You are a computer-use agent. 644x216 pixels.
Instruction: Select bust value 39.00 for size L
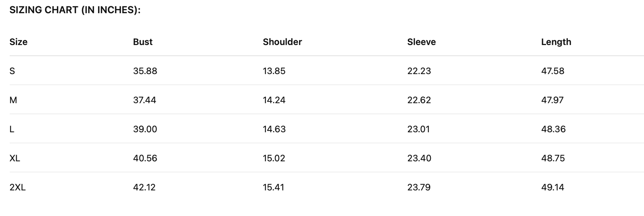pyautogui.click(x=145, y=129)
